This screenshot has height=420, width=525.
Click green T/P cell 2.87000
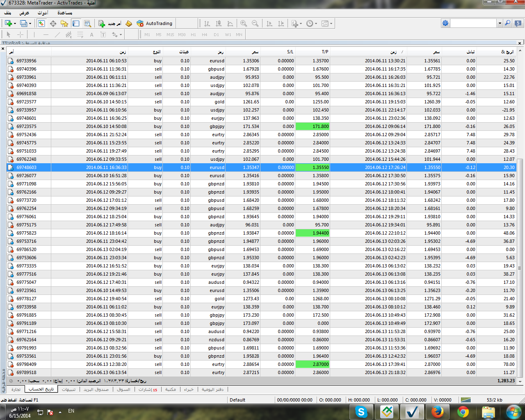(x=313, y=364)
